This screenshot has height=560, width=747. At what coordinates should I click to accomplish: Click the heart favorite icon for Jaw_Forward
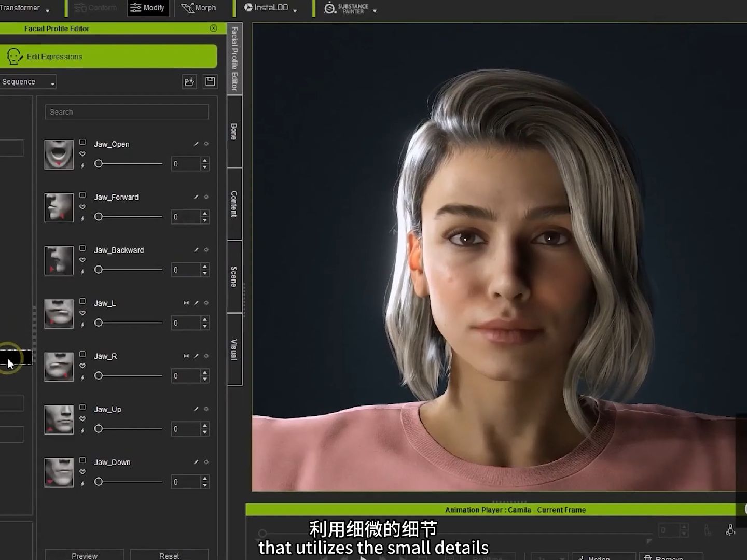coord(82,207)
